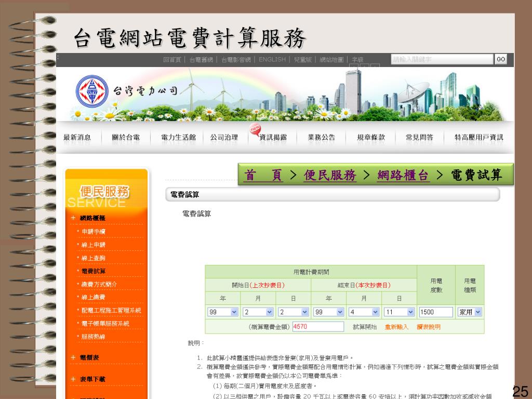
Task: Switch to ENGLISH version link
Action: (272, 59)
